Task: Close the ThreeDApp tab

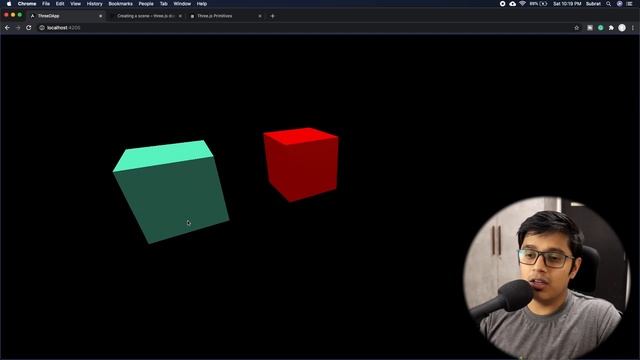Action: 100,16
